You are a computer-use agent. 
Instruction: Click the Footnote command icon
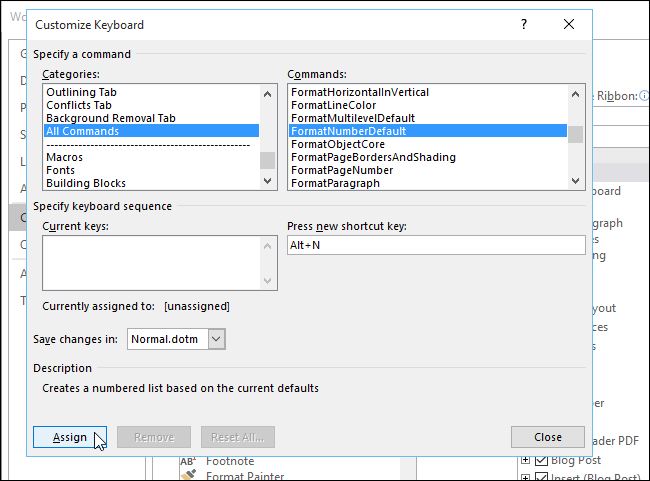(187, 461)
